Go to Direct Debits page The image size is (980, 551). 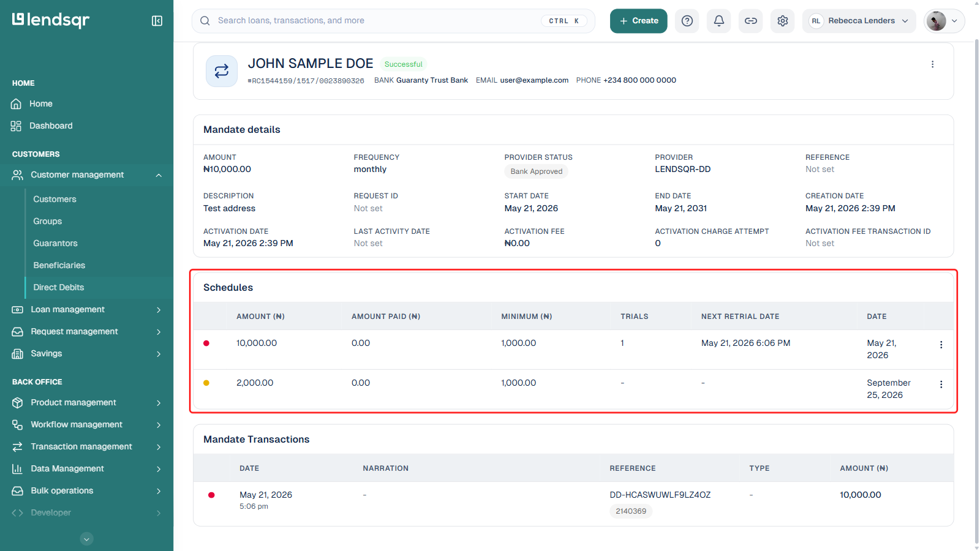tap(59, 288)
